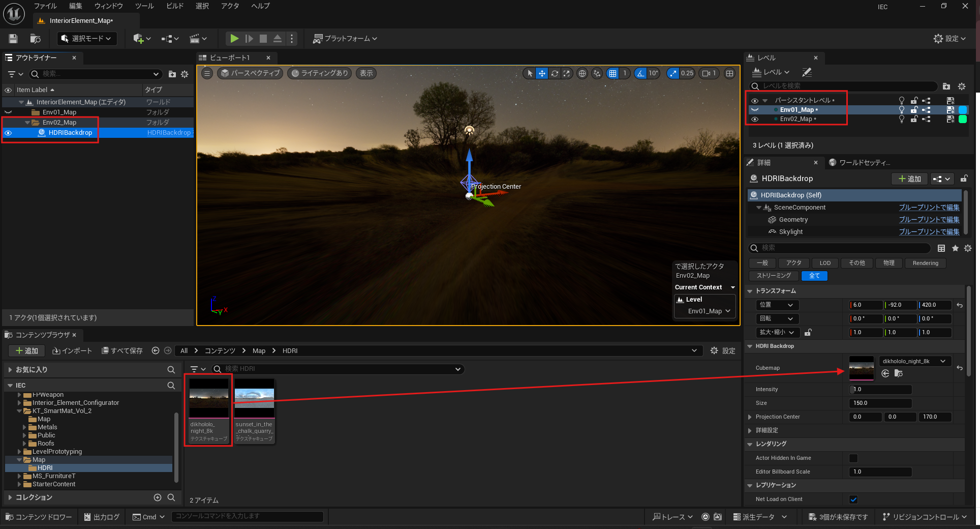Click the インポート button in Content Browser

pos(72,351)
